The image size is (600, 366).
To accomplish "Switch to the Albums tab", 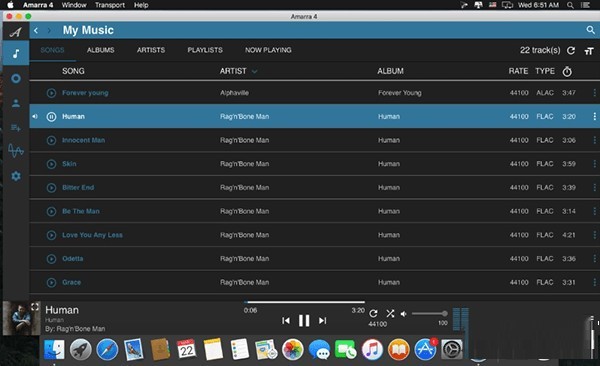I will tap(100, 50).
